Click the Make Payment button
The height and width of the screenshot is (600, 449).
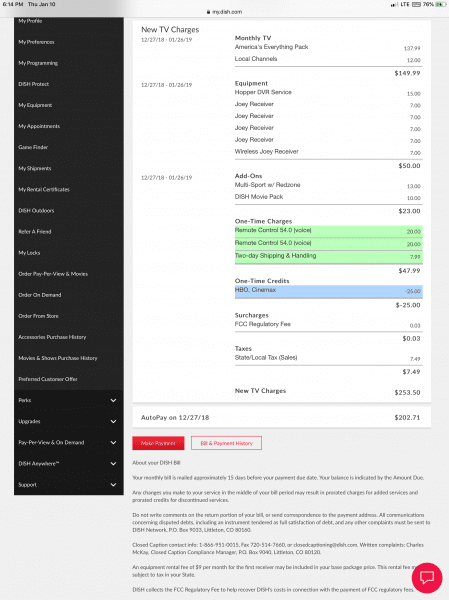coord(158,443)
